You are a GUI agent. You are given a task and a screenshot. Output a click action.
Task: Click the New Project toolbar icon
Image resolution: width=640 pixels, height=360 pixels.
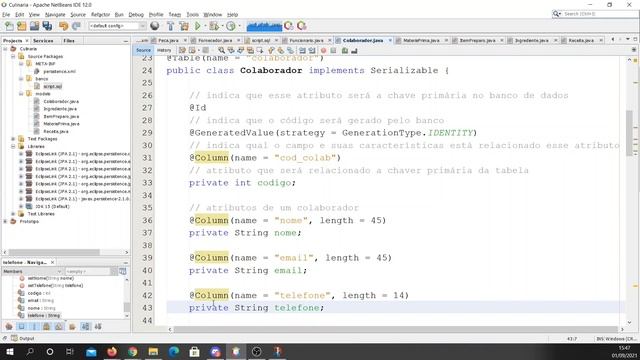(22, 26)
